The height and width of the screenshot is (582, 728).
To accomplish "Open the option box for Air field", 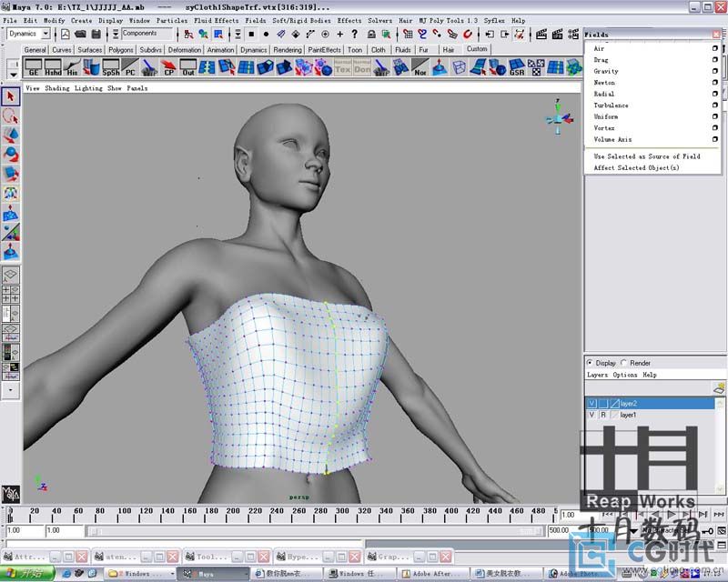I will [715, 48].
